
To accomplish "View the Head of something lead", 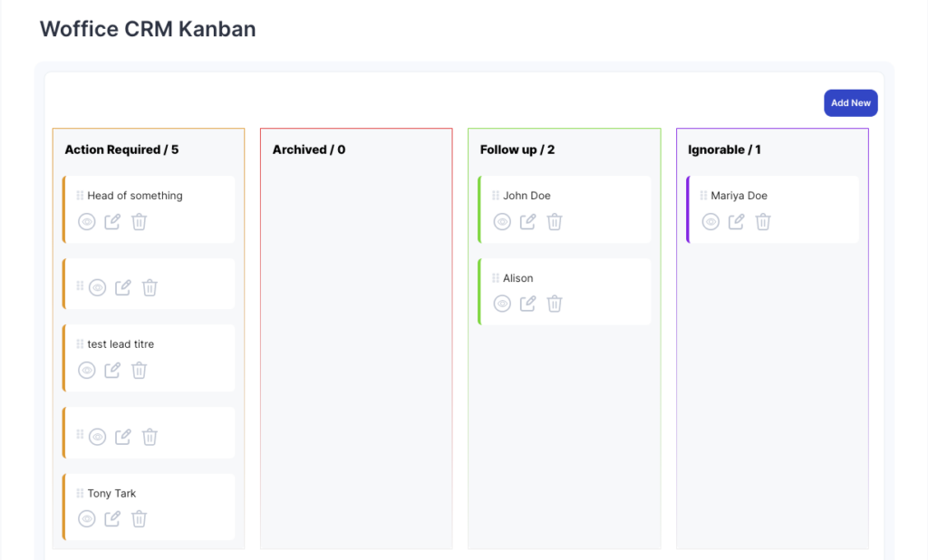I will [x=87, y=222].
